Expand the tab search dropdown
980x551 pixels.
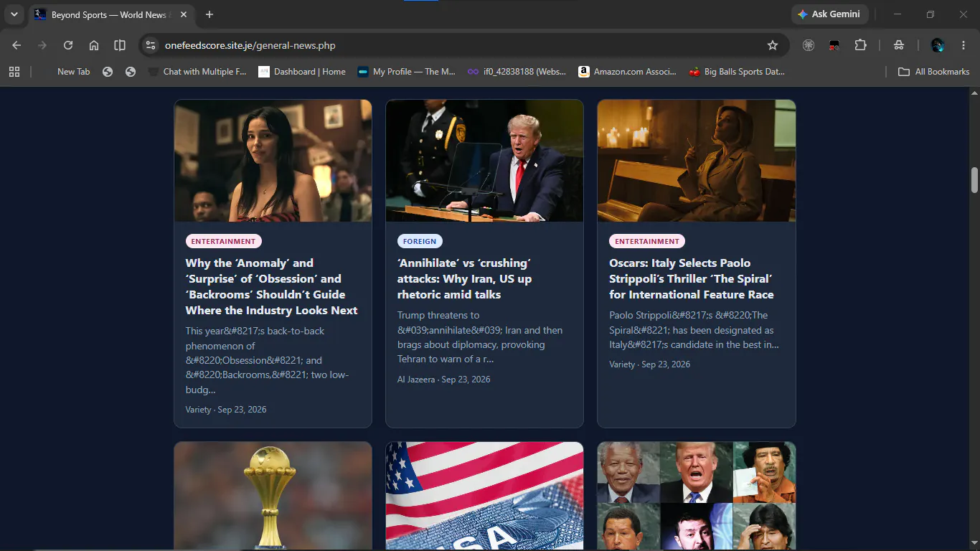(x=14, y=14)
